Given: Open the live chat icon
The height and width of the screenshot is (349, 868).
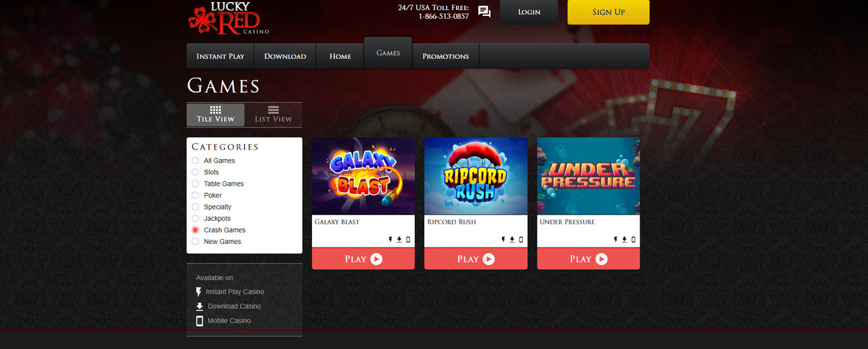Looking at the screenshot, I should coord(484,12).
